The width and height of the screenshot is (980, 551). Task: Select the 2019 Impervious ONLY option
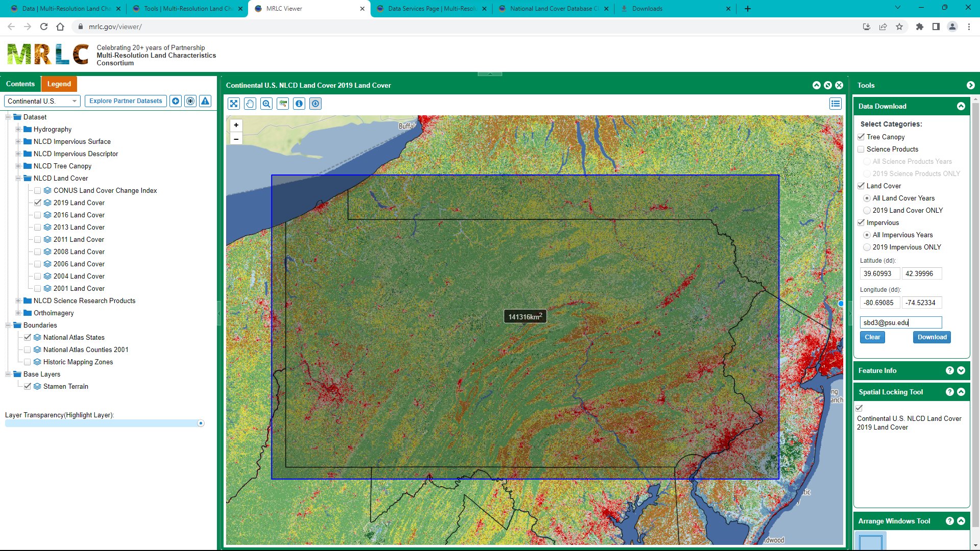[867, 247]
